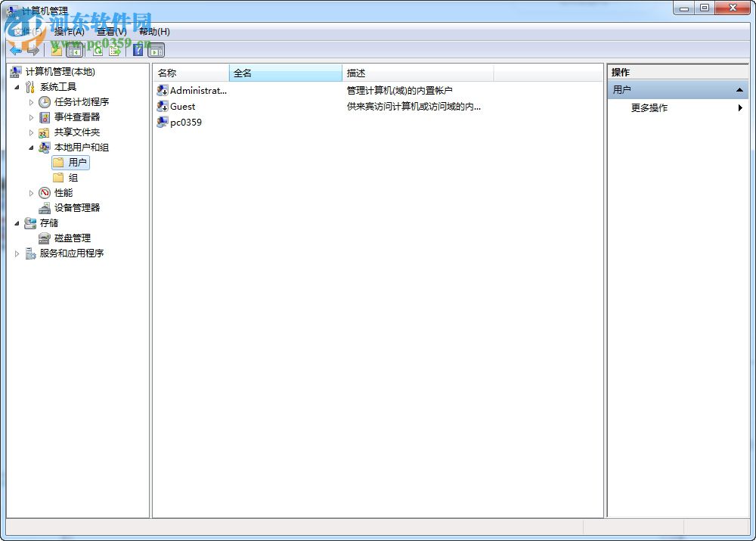
Task: Expand the 事件查看器 tree node
Action: pyautogui.click(x=29, y=117)
